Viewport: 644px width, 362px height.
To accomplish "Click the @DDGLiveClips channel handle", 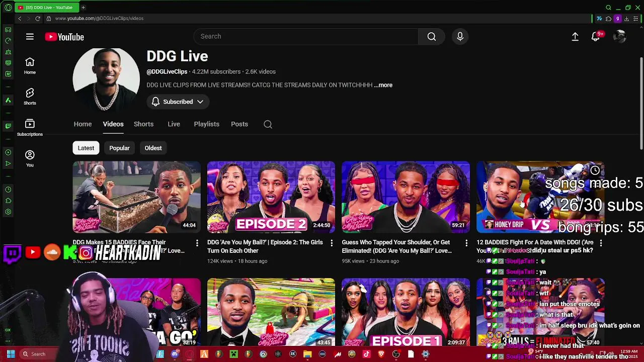I will coord(167,72).
